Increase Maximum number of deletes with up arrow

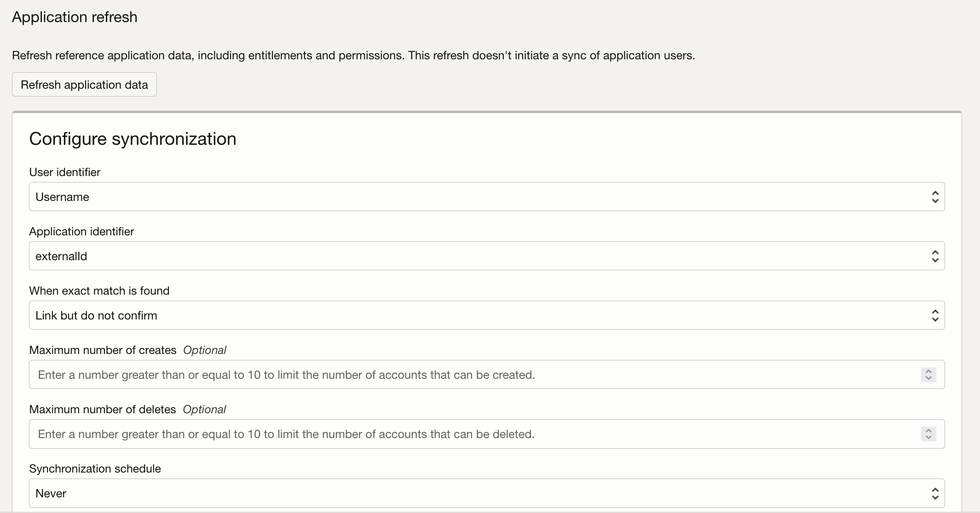coord(928,431)
